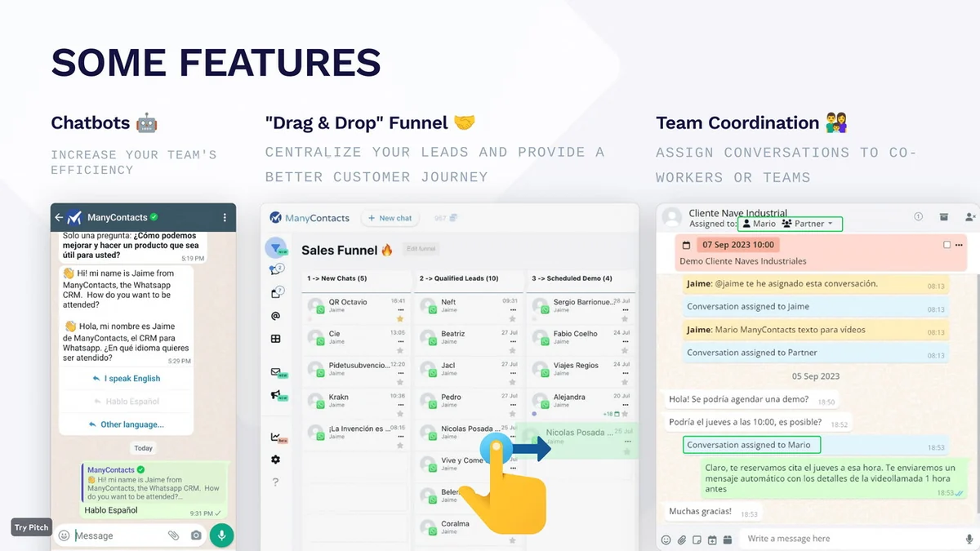Open the three-dot menu on QR Octavio card
The image size is (980, 551).
(x=400, y=309)
